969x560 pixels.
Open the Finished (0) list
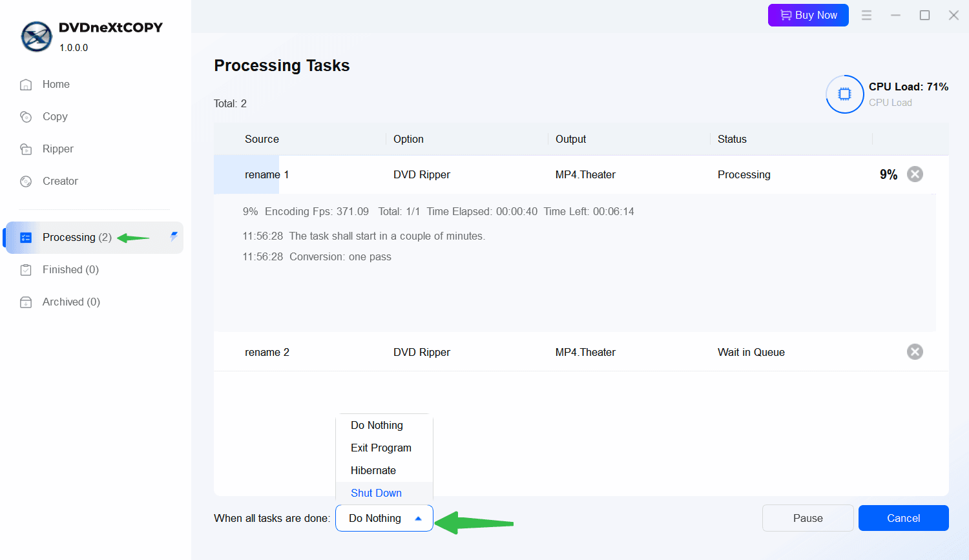70,269
